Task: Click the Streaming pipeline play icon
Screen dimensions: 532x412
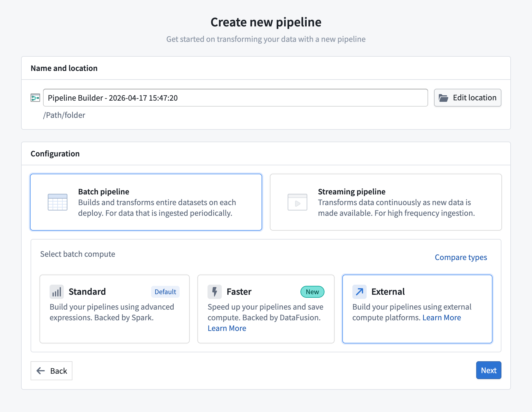Action: click(x=297, y=202)
